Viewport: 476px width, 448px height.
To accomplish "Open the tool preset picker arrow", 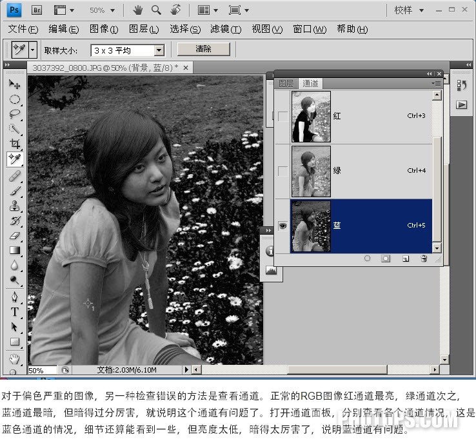I will coord(32,50).
